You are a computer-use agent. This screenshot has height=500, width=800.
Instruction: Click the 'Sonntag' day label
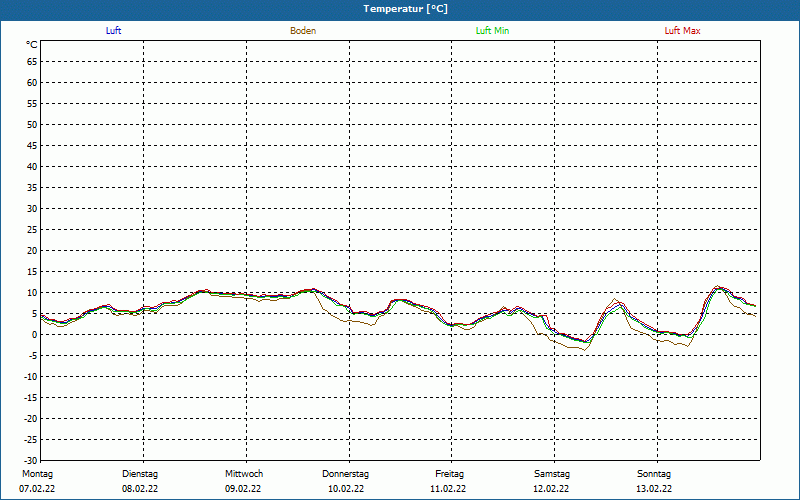point(654,474)
